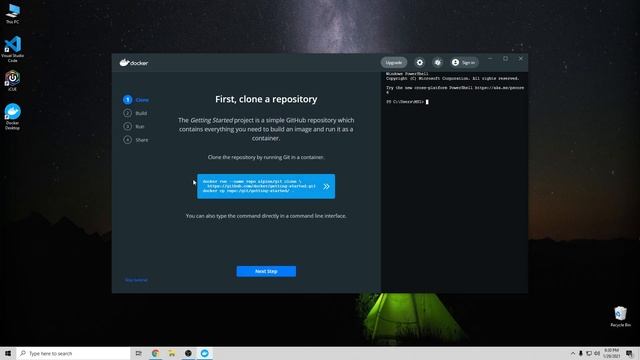The width and height of the screenshot is (640, 360).
Task: Minimize the Docker window
Action: tap(490, 59)
